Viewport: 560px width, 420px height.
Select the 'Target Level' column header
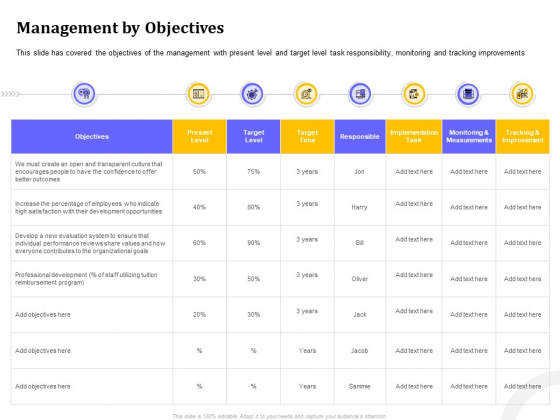coord(254,136)
